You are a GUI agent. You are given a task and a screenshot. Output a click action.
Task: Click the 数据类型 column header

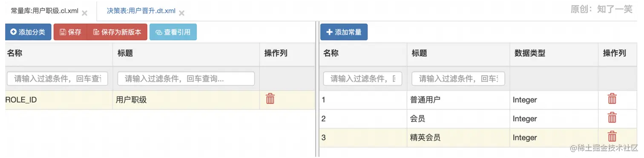(530, 53)
